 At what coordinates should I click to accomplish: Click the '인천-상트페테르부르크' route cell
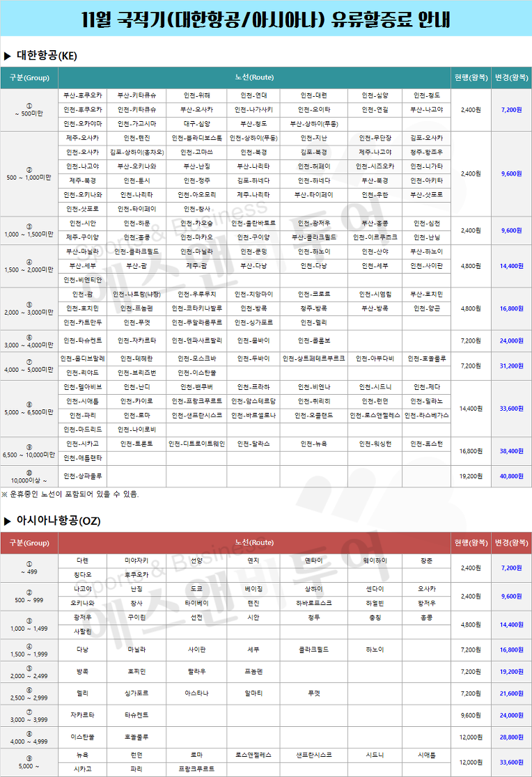click(314, 359)
